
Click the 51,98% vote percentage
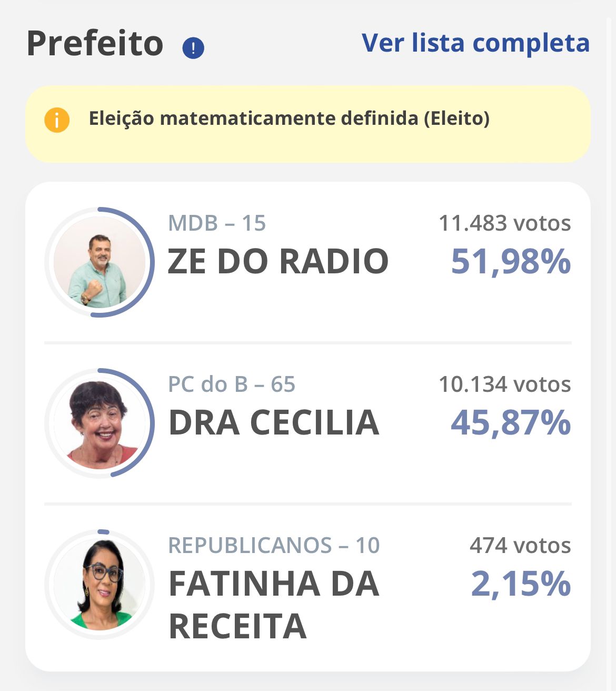click(511, 261)
